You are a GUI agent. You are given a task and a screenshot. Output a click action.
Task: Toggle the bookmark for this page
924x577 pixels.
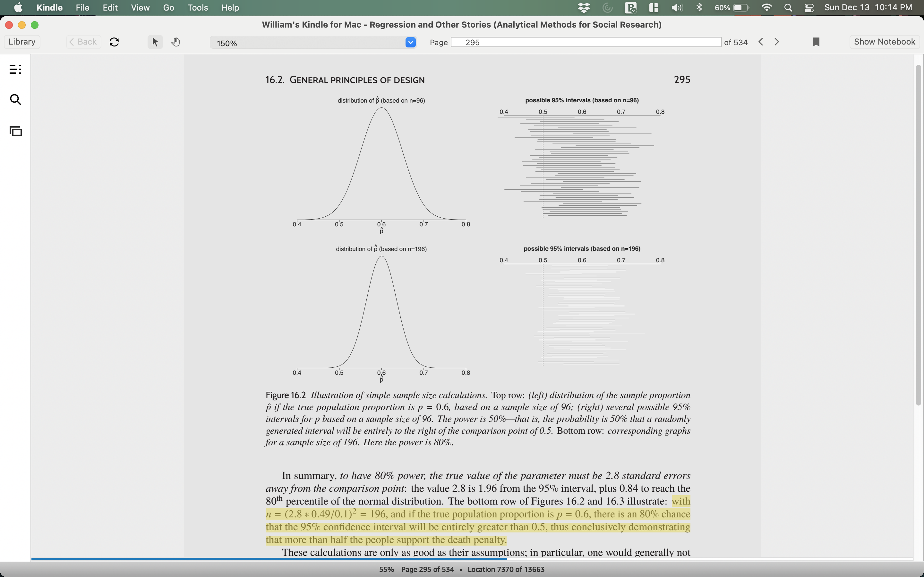pos(816,42)
